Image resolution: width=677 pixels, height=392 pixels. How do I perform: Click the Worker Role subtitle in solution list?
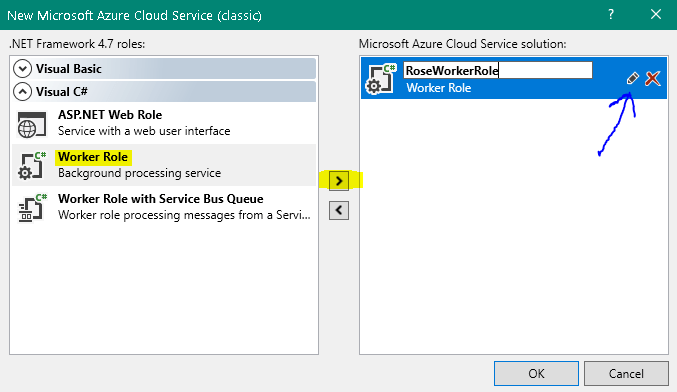439,88
